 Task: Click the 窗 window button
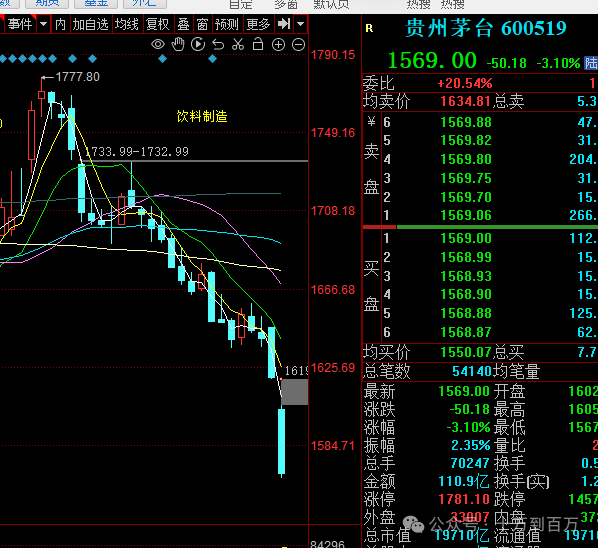[x=202, y=24]
